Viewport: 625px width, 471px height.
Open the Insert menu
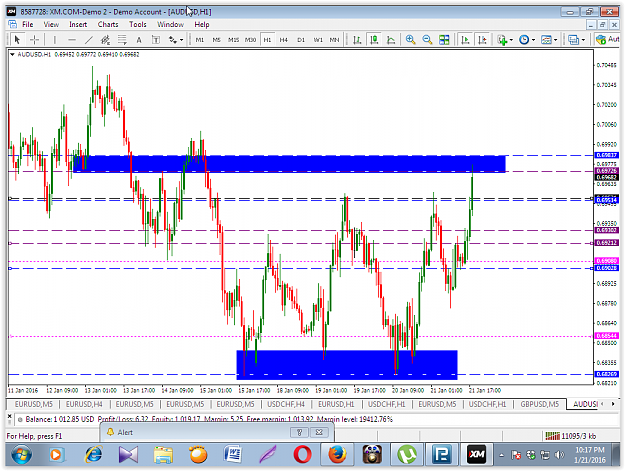(78, 25)
